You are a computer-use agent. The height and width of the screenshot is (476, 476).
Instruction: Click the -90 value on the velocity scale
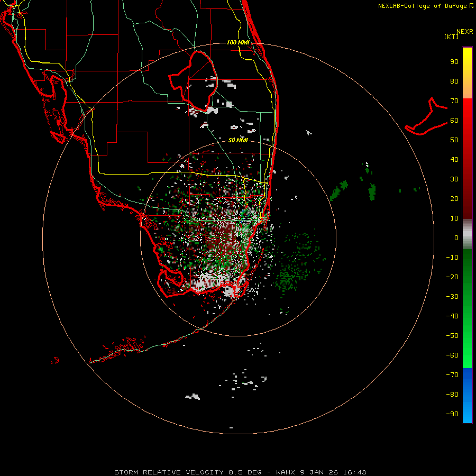452,414
